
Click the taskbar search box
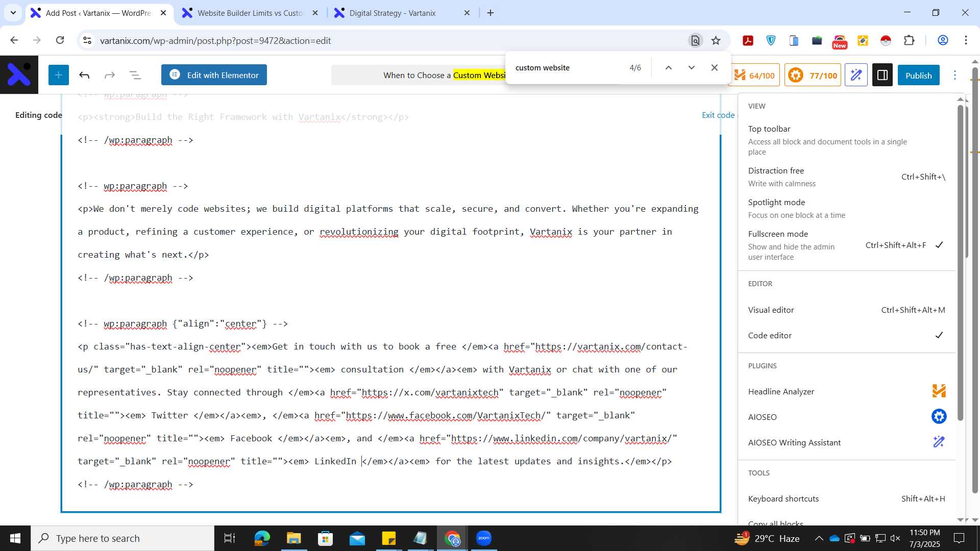coord(122,538)
